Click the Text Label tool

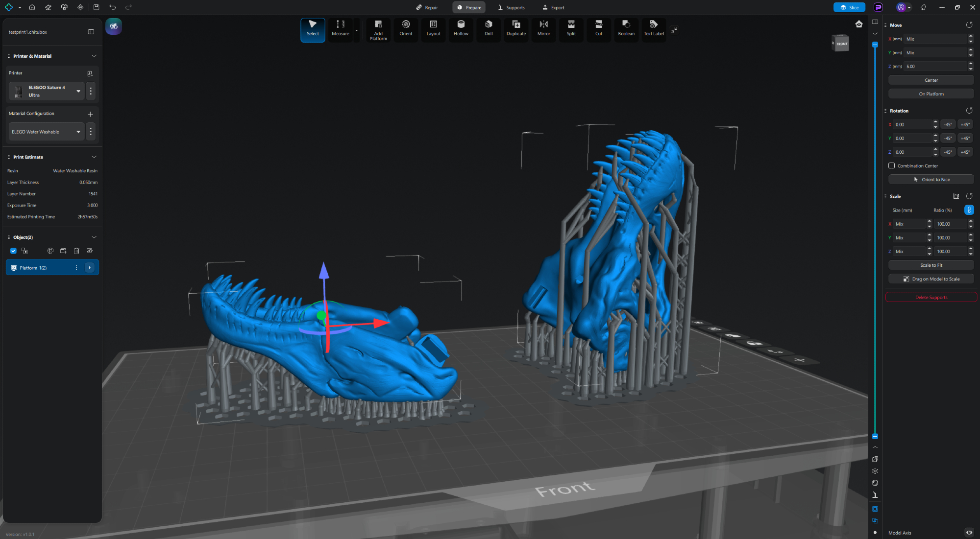coord(654,28)
